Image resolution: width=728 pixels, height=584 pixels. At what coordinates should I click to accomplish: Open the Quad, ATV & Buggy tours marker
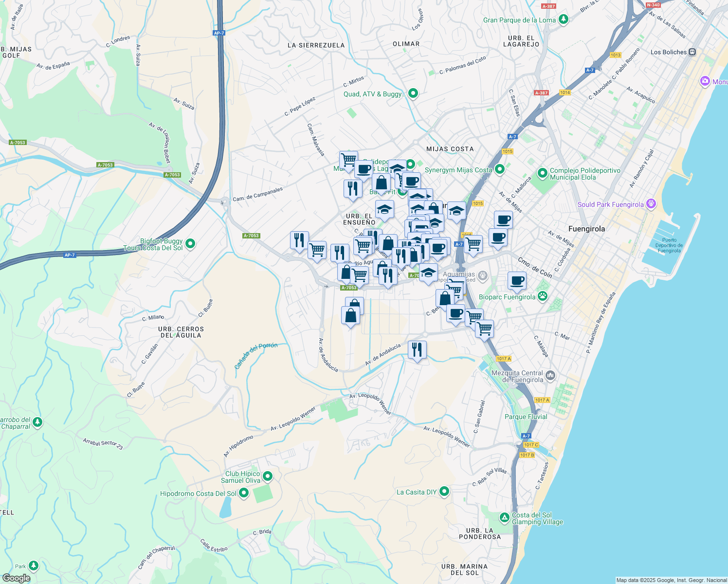click(x=413, y=93)
